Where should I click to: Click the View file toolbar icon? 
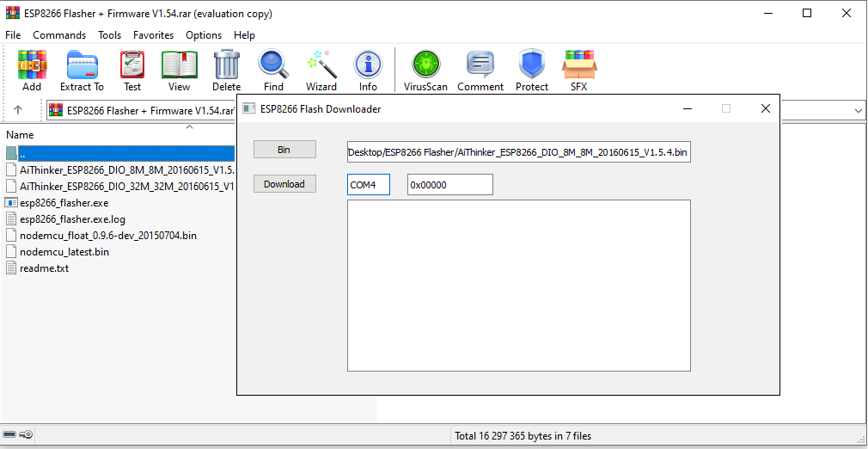click(x=179, y=65)
